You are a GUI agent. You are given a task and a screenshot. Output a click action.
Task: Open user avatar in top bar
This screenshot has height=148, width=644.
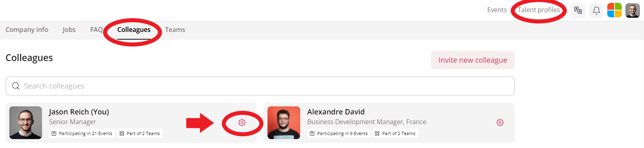click(633, 11)
